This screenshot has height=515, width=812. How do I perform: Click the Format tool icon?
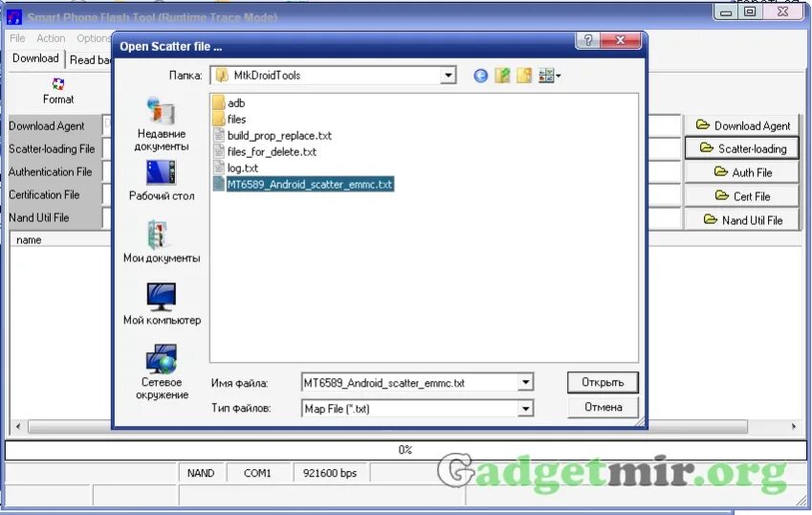tap(58, 84)
